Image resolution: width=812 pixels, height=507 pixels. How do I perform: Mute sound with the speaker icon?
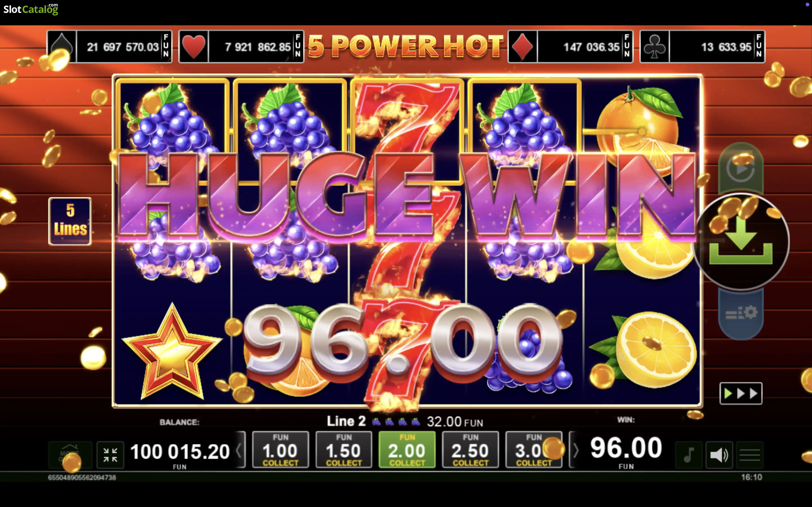[x=719, y=455]
